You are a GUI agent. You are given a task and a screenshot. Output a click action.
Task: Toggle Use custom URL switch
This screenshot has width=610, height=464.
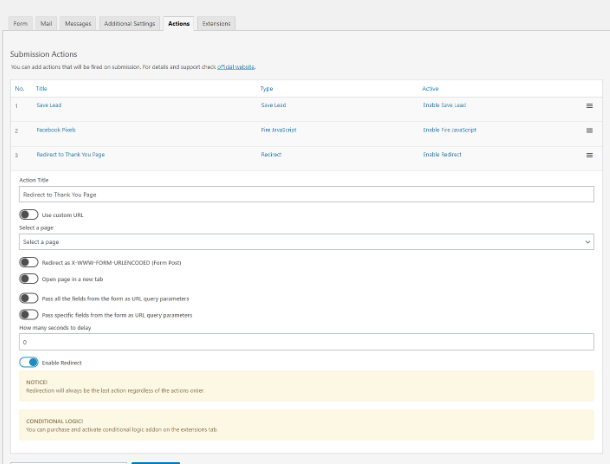[x=29, y=215]
